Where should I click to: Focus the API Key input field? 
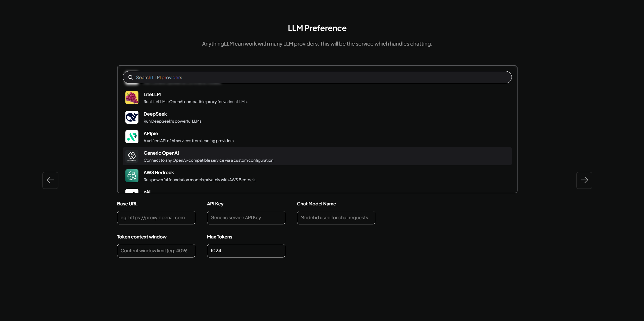(x=246, y=218)
